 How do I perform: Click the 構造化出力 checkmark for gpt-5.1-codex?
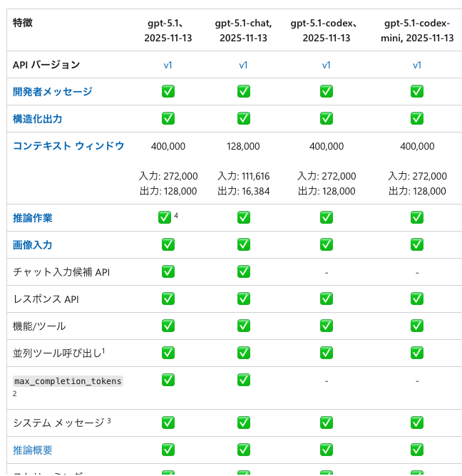[x=327, y=118]
